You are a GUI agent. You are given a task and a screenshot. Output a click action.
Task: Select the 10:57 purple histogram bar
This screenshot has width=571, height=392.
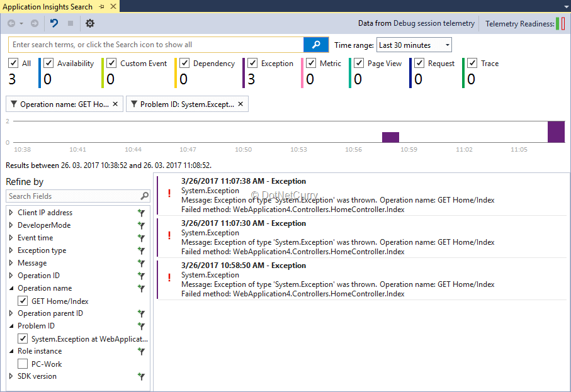[390, 137]
